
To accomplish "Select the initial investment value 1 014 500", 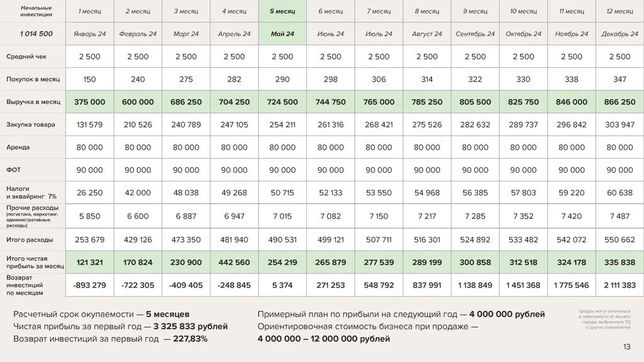I will pyautogui.click(x=36, y=34).
